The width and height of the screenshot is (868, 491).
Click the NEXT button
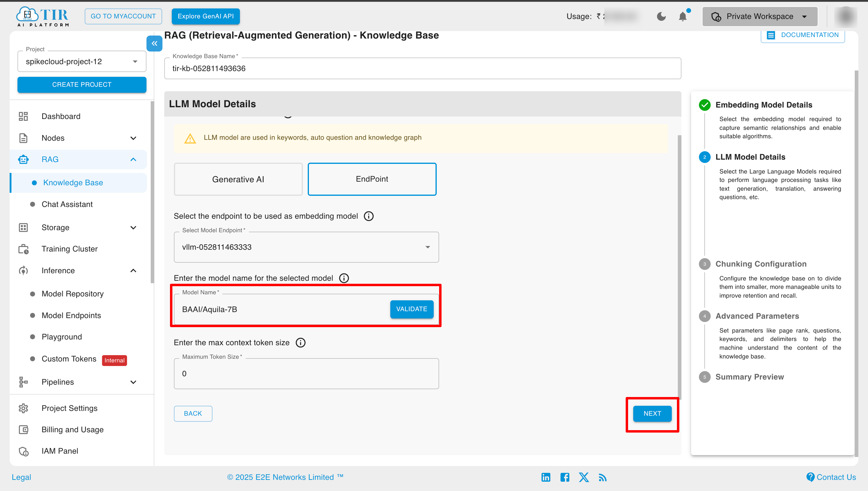coord(652,414)
